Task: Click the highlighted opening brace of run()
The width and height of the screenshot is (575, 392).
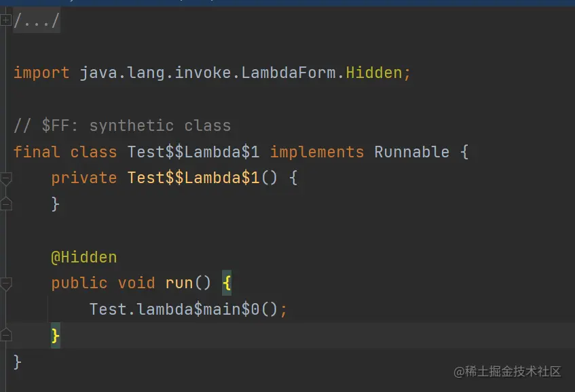Action: (x=227, y=283)
